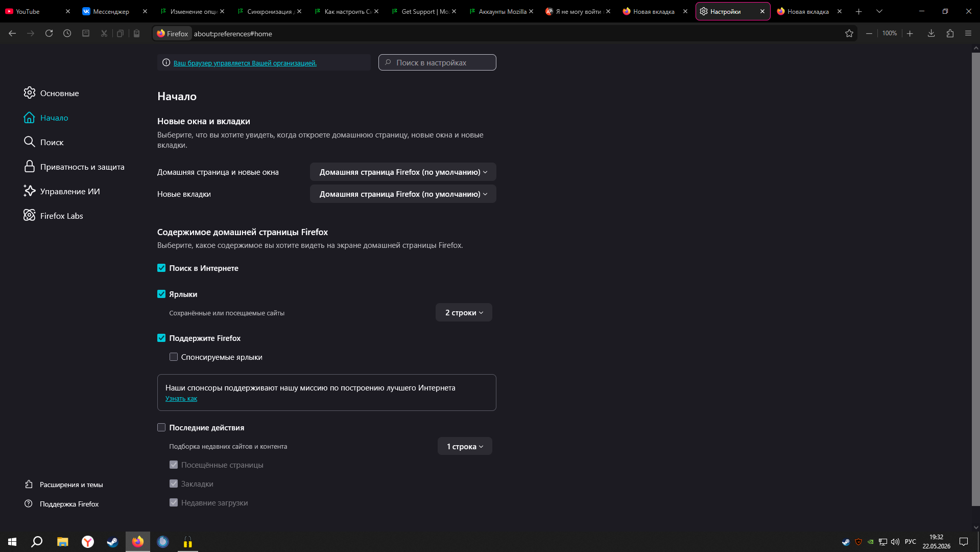Reload the page with the refresh icon
The image size is (980, 552).
point(49,33)
